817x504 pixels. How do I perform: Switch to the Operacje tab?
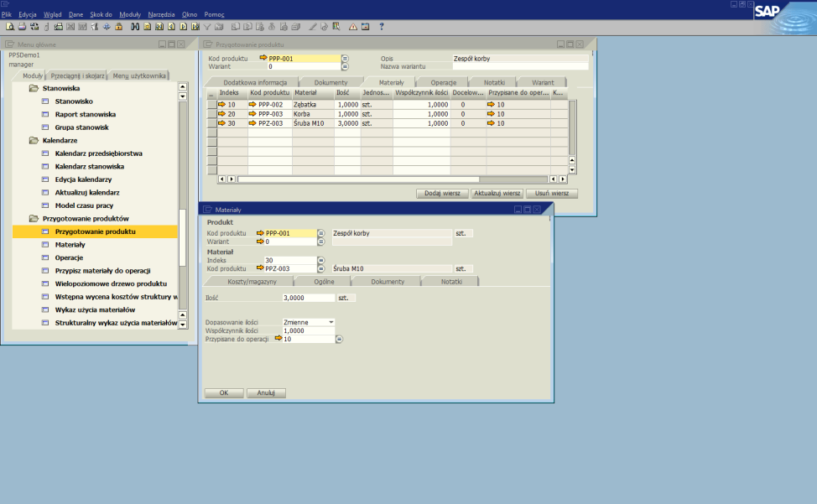coord(443,82)
